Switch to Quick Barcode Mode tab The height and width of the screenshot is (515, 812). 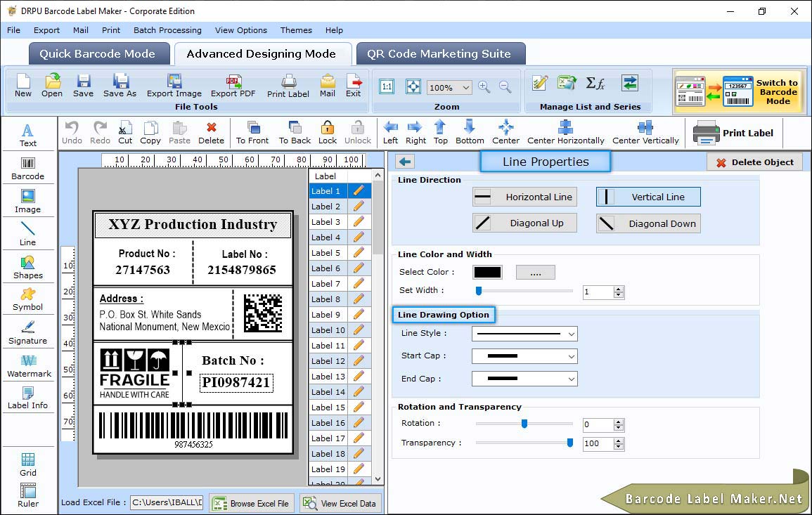98,54
